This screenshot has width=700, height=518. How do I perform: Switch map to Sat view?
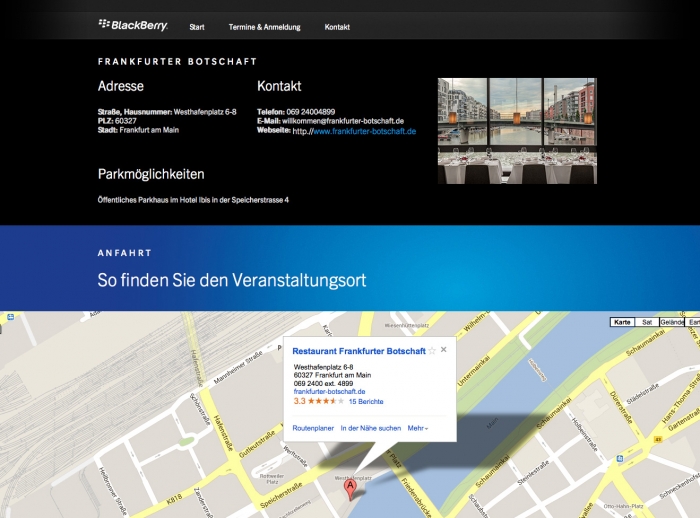pyautogui.click(x=647, y=322)
